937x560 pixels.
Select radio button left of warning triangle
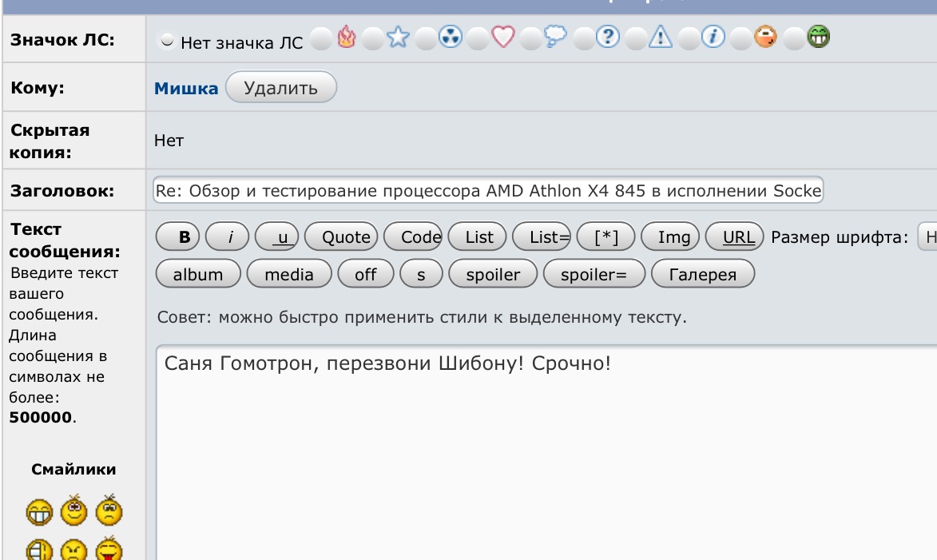pyautogui.click(x=636, y=39)
